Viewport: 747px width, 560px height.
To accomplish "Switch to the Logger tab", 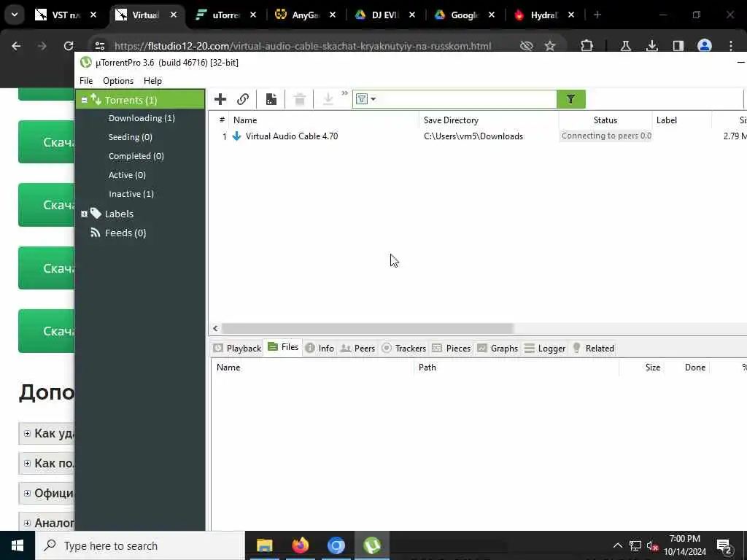I will pyautogui.click(x=544, y=348).
